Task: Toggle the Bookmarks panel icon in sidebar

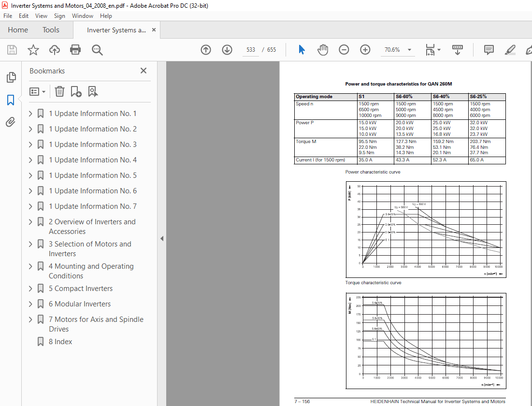Action: point(11,100)
